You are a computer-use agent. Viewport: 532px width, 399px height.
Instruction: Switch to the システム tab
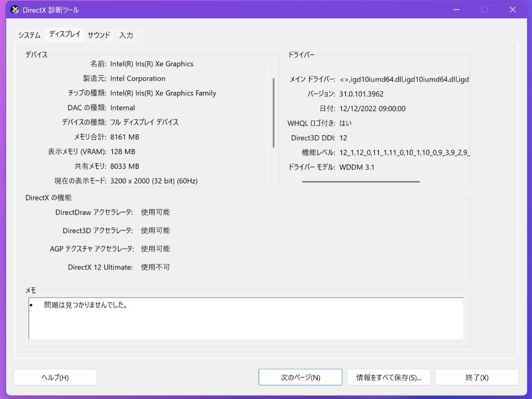coord(30,35)
